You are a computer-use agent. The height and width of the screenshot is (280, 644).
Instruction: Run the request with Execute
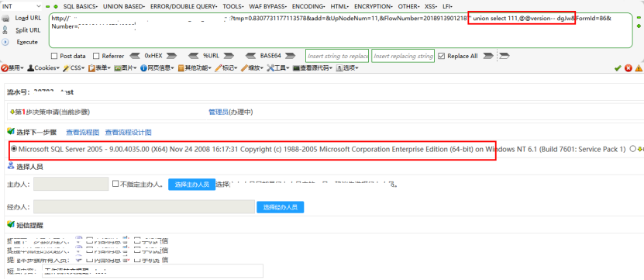point(5,42)
